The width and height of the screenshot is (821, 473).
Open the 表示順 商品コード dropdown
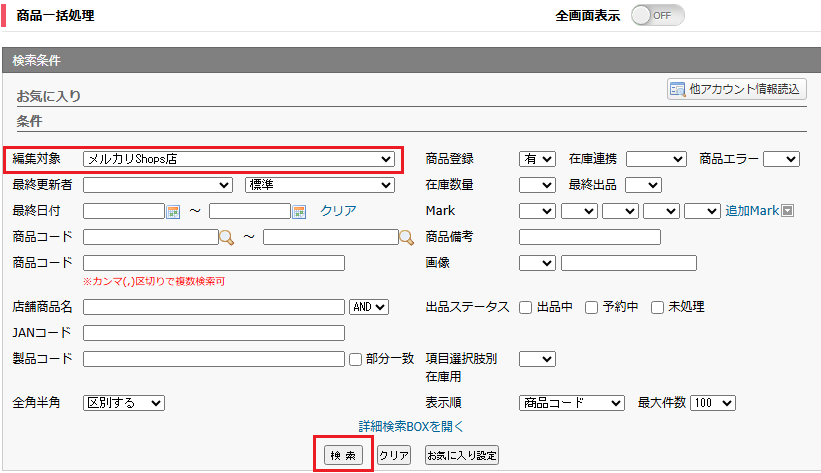572,403
